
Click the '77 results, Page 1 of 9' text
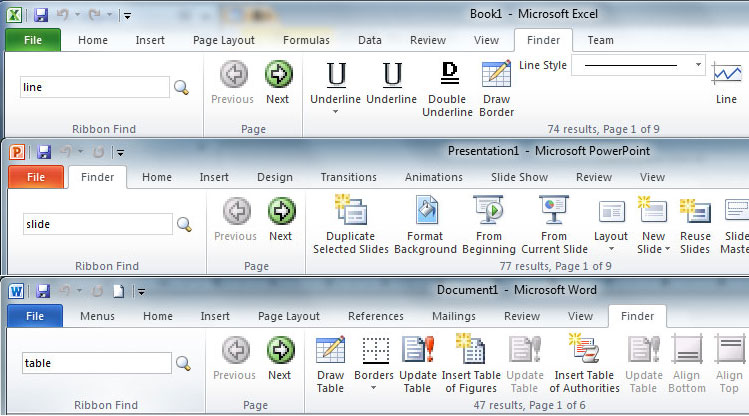pyautogui.click(x=555, y=266)
